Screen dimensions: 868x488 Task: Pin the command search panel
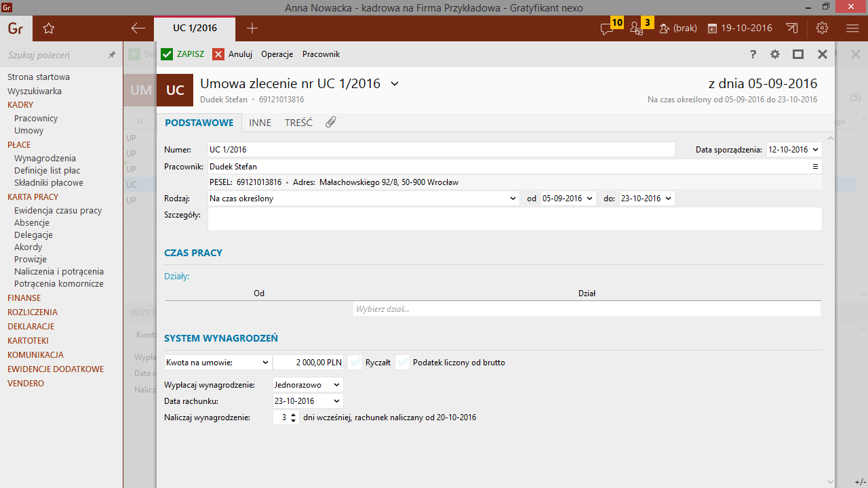pos(112,55)
